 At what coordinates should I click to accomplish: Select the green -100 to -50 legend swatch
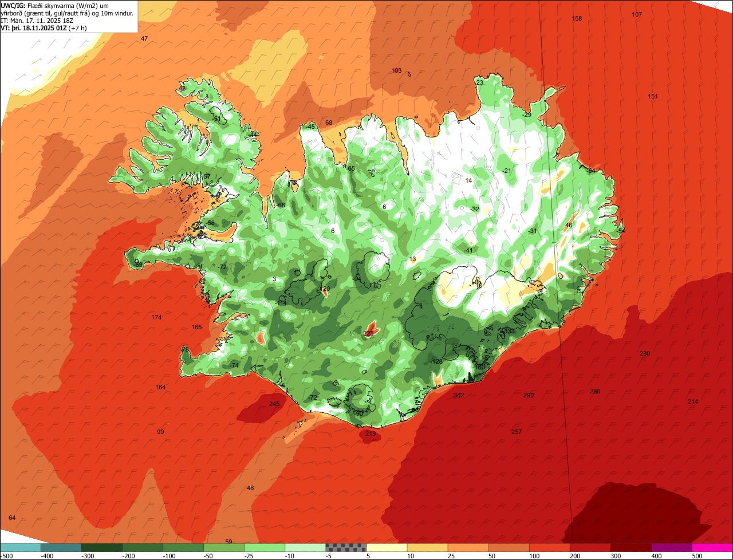click(183, 547)
